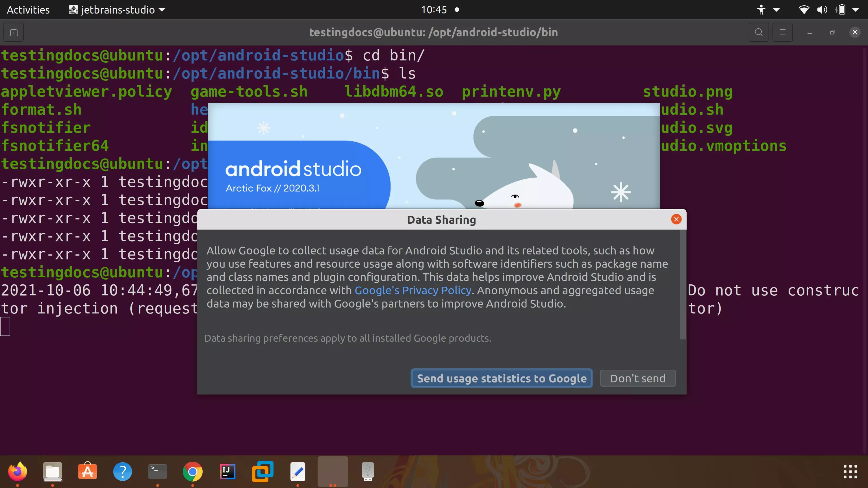Open Show Applications grid
The width and height of the screenshot is (868, 488).
click(850, 472)
